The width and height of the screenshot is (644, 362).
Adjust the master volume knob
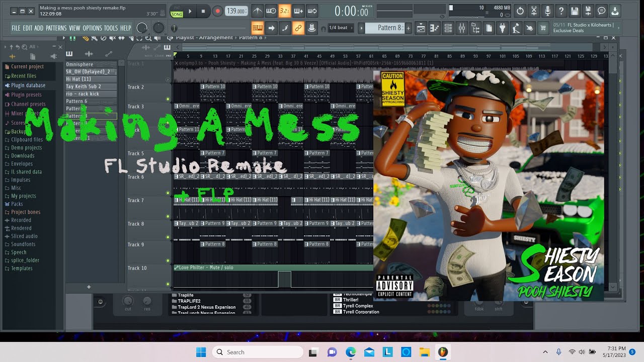pos(142,28)
